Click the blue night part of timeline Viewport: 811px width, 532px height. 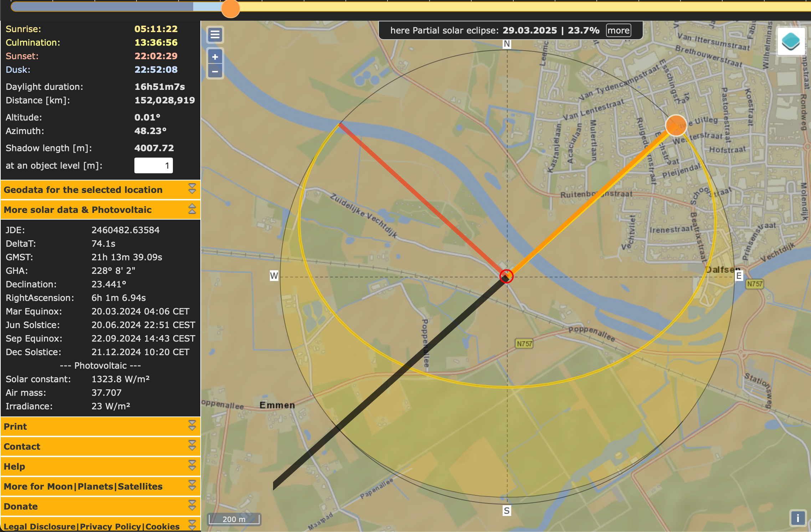(102, 6)
